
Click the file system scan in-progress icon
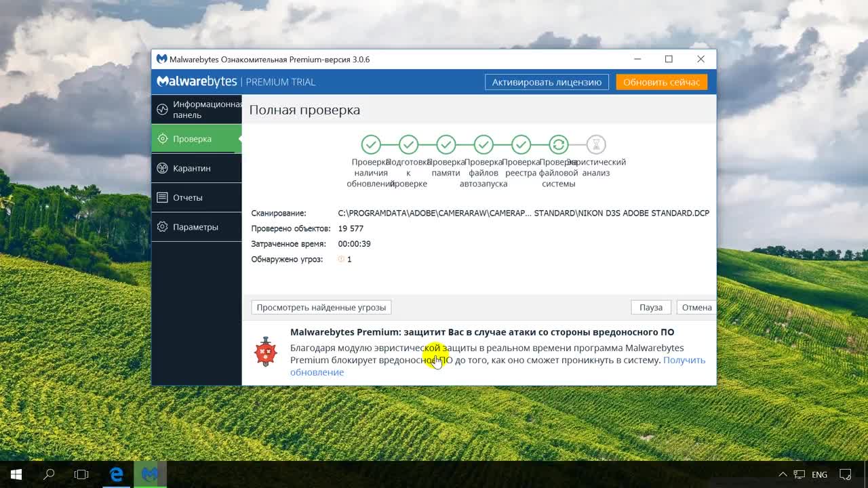pyautogui.click(x=558, y=144)
